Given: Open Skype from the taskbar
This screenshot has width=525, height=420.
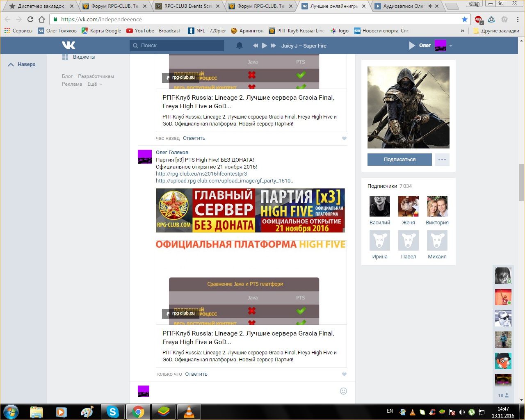Looking at the screenshot, I should [x=113, y=412].
